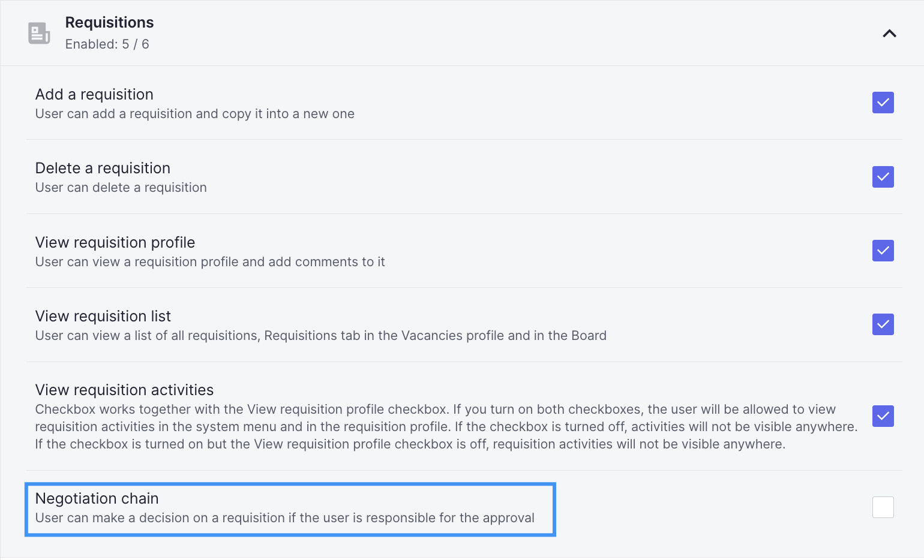The width and height of the screenshot is (924, 560).
Task: Click the Requisitions section heading text
Action: 109,23
